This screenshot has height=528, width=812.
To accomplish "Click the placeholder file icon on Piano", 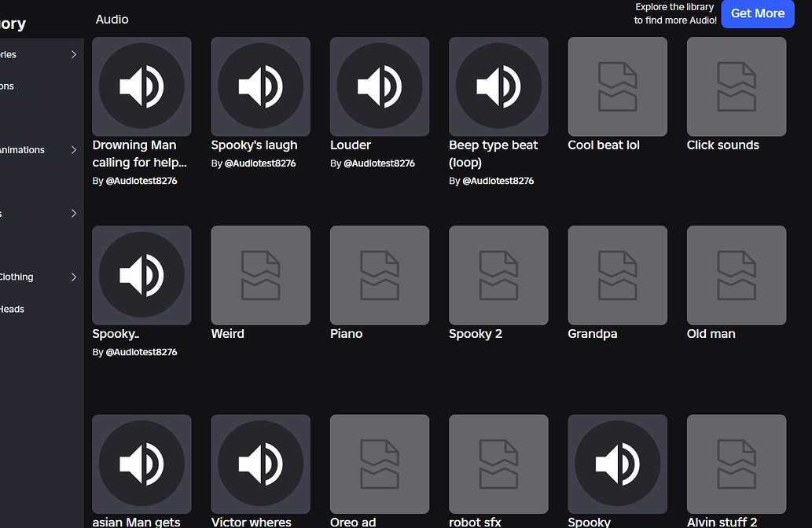I will pyautogui.click(x=380, y=275).
